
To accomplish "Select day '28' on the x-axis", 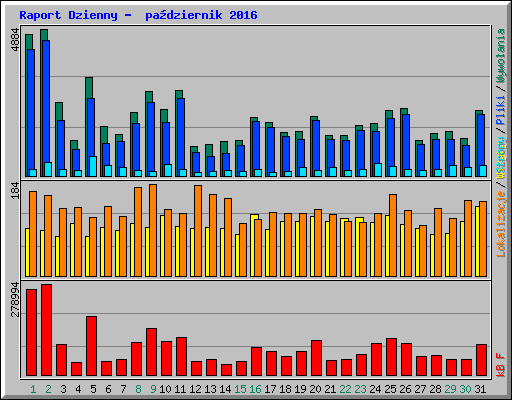I will pyautogui.click(x=435, y=389).
